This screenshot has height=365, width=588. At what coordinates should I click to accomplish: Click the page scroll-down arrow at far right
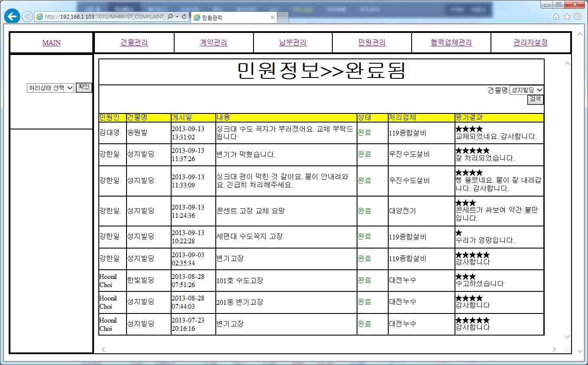[580, 351]
